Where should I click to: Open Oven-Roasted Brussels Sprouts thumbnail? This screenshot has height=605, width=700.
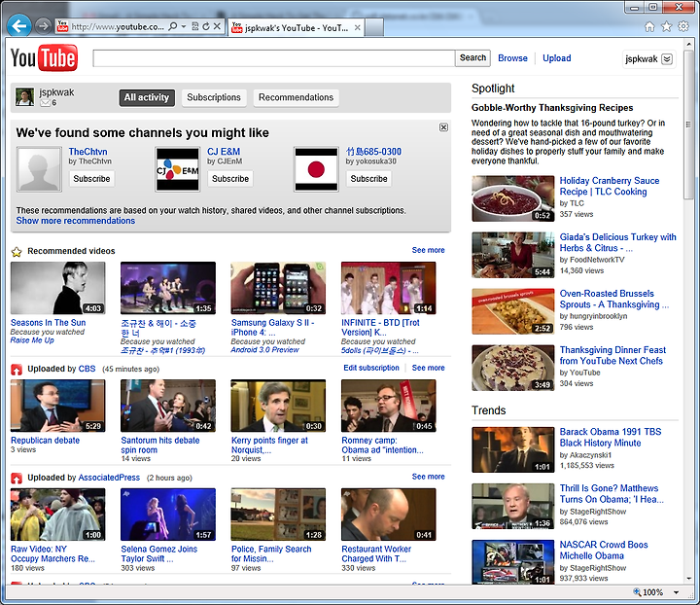[513, 311]
